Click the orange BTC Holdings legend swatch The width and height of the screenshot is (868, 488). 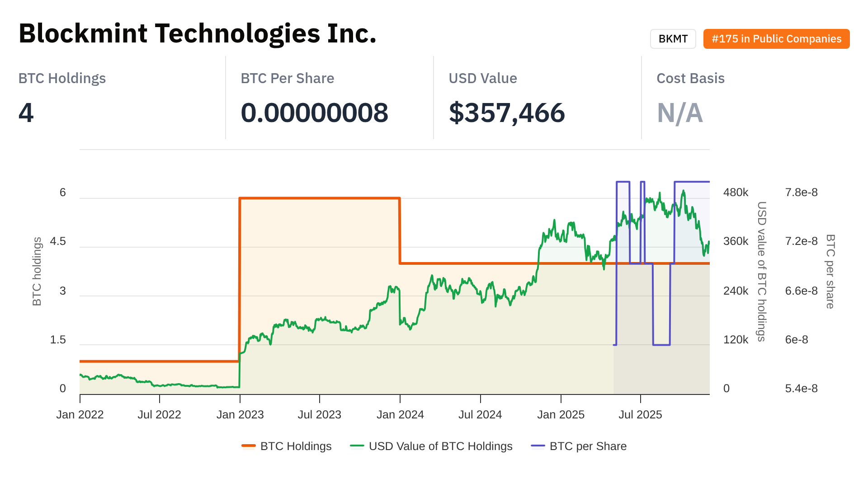pos(249,446)
